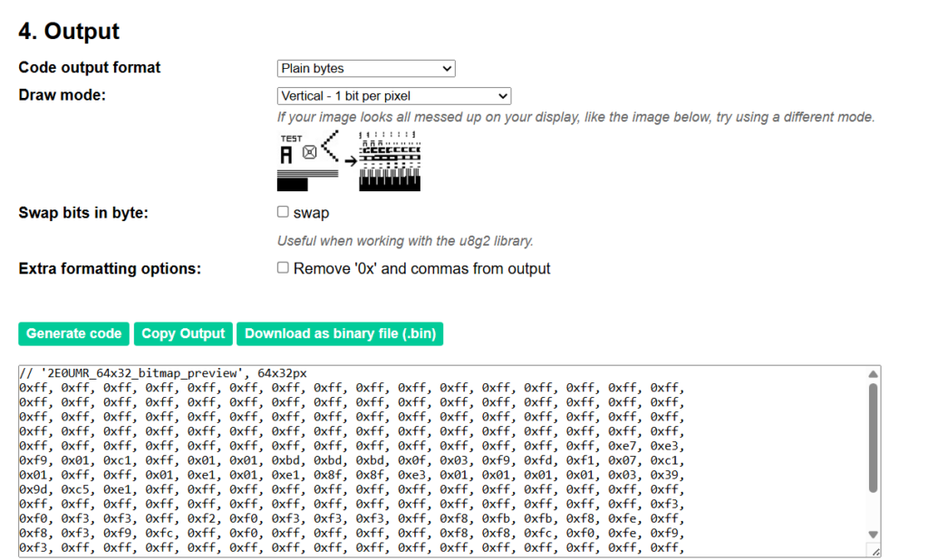Click the 'Remove 0x and commas from output' label
Image resolution: width=928 pixels, height=560 pixels.
point(421,268)
